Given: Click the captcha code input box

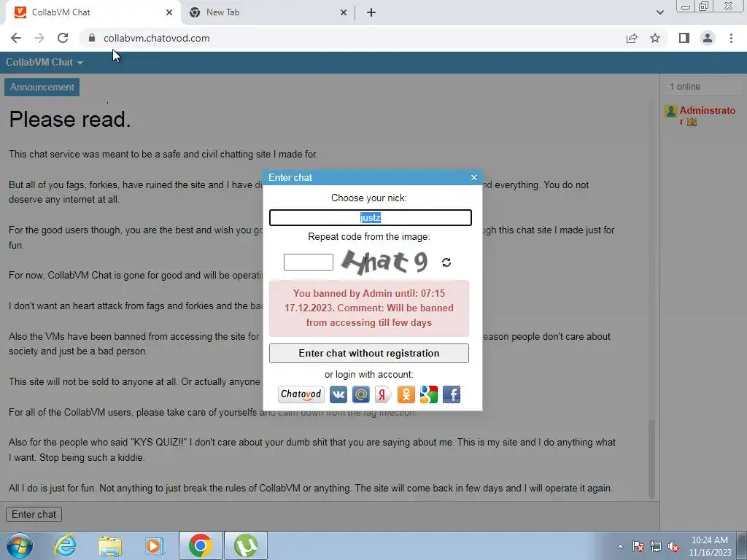Looking at the screenshot, I should 309,262.
